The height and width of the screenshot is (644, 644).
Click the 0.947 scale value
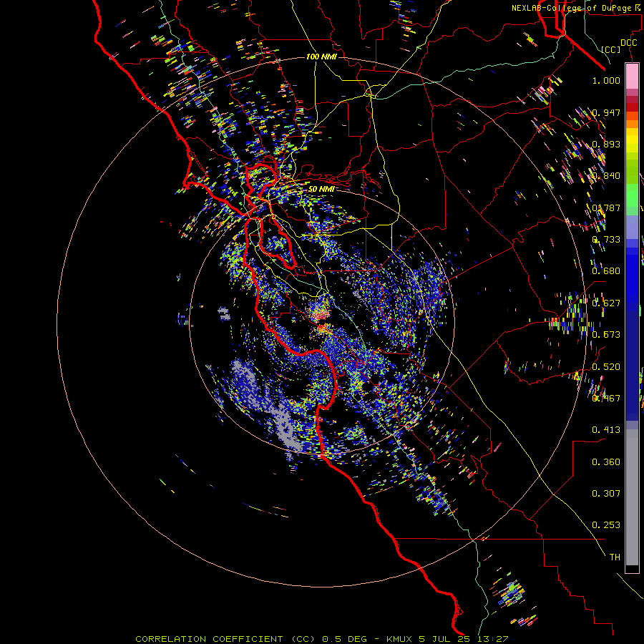click(606, 112)
